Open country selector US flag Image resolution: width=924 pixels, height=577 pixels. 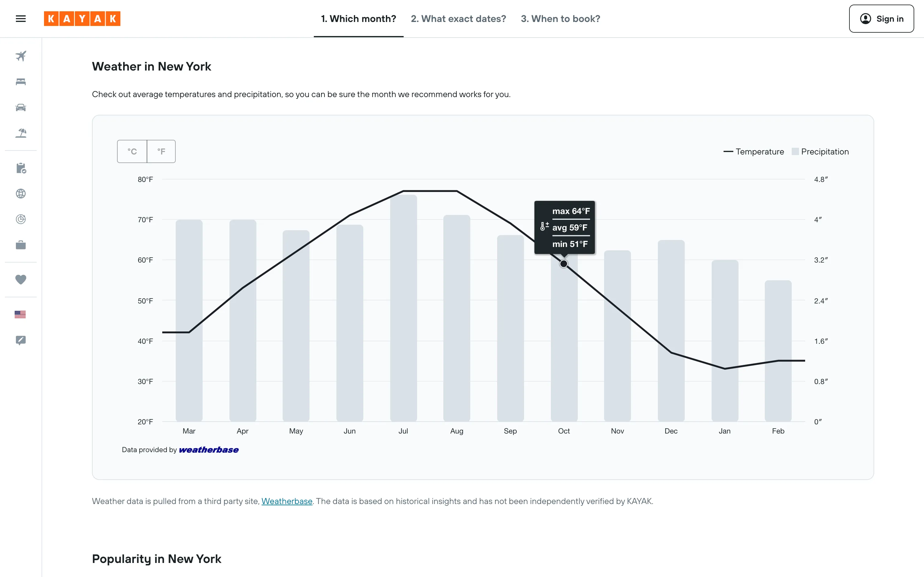click(20, 314)
